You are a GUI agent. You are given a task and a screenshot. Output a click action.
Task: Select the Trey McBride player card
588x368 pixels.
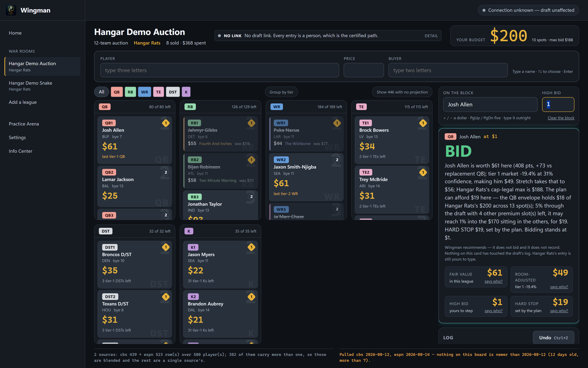392,190
